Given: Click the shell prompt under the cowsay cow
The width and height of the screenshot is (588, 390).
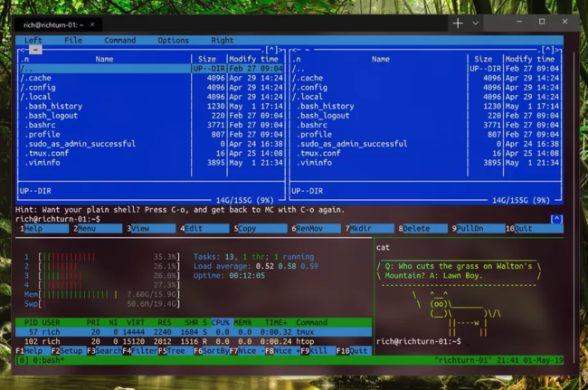Looking at the screenshot, I should (419, 341).
